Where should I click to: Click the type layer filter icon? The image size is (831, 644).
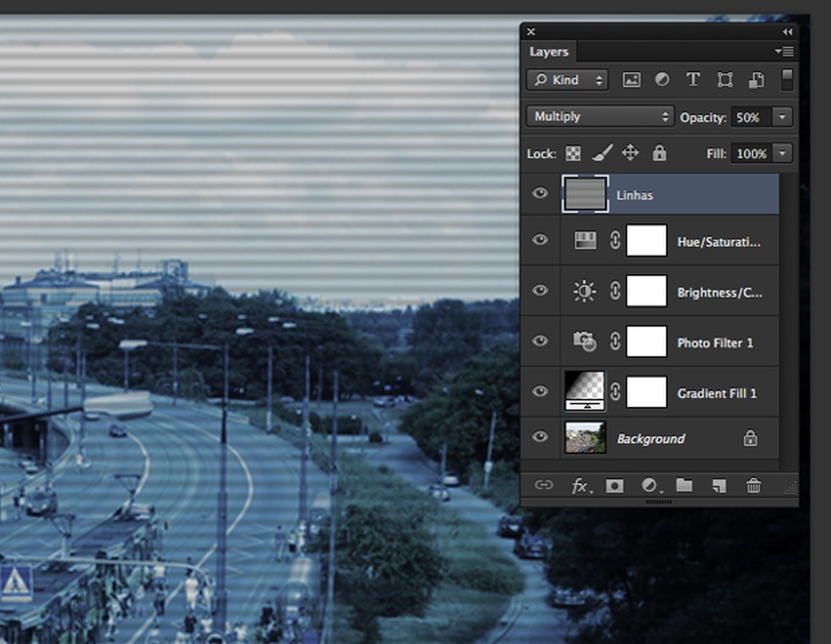coord(692,80)
